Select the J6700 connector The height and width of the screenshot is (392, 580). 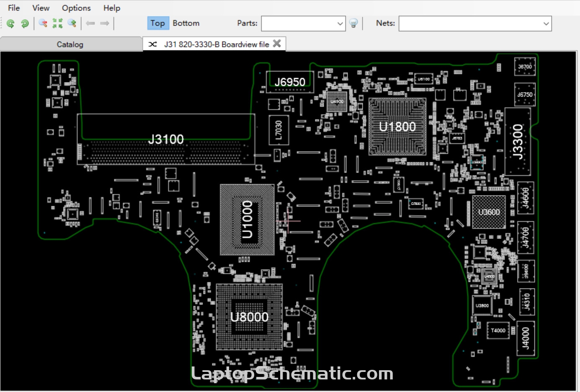525,67
